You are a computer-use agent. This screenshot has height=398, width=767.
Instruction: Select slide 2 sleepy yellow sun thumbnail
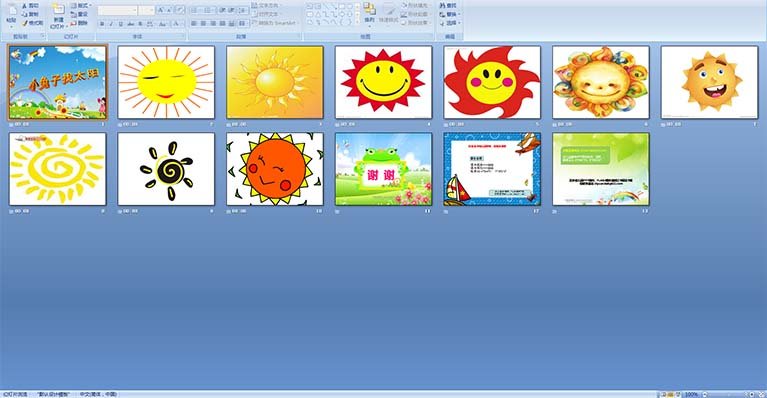[x=166, y=82]
